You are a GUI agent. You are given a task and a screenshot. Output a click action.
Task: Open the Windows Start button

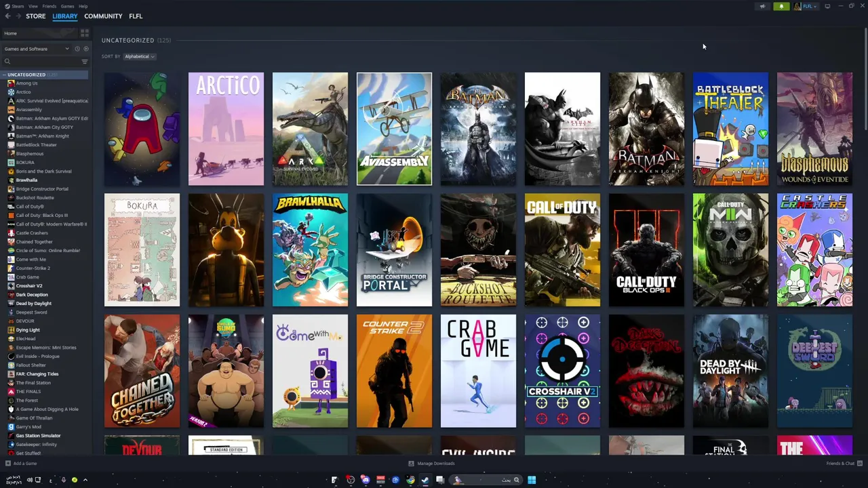point(532,480)
